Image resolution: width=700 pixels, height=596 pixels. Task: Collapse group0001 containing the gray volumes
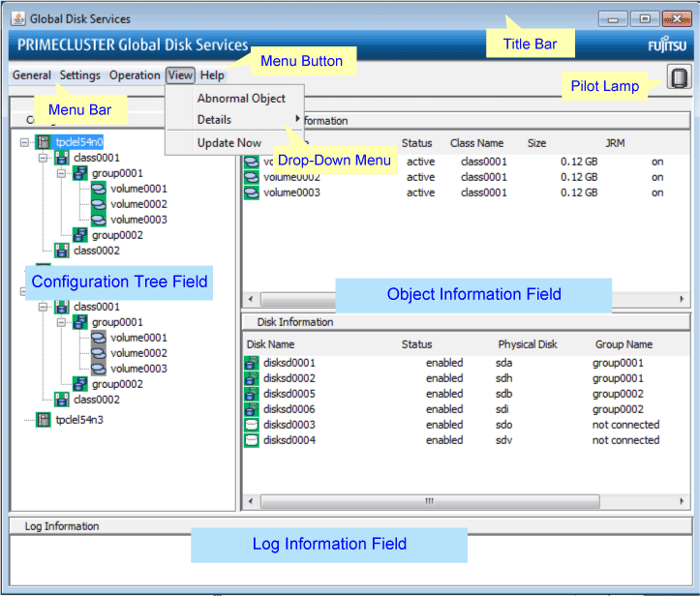[x=61, y=322]
